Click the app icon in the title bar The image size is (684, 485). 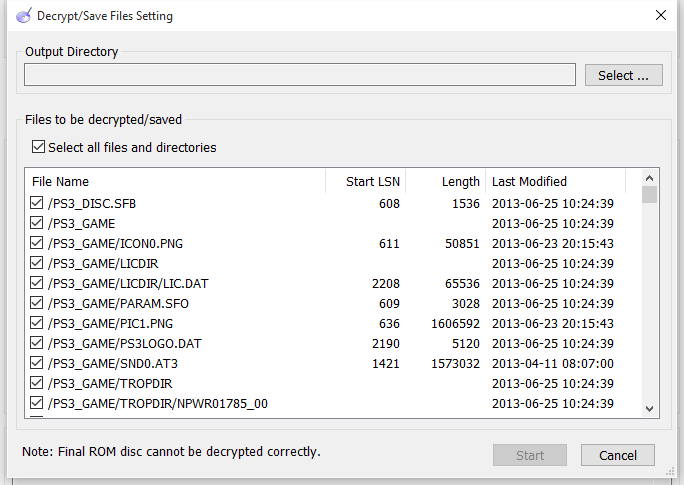[x=24, y=15]
